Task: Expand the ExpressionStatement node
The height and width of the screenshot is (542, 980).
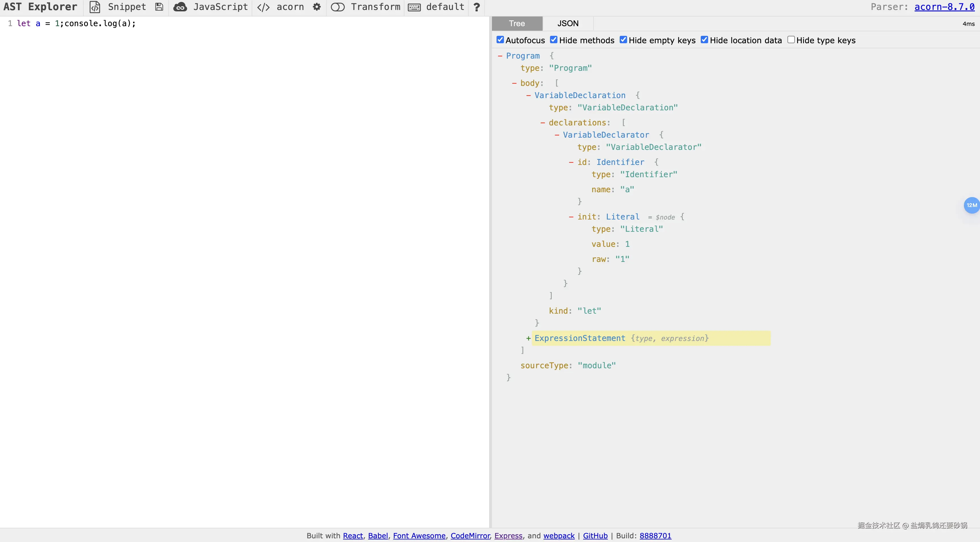Action: (x=528, y=338)
